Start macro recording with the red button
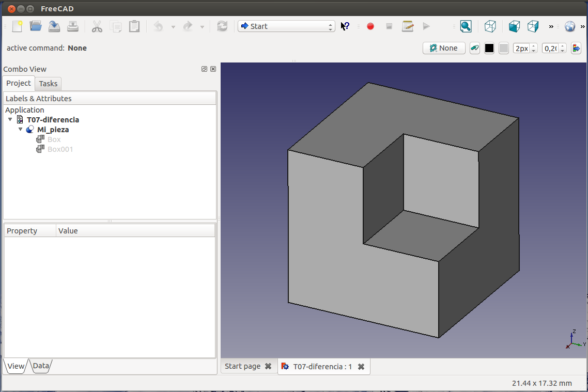Image resolution: width=588 pixels, height=392 pixels. click(x=370, y=26)
